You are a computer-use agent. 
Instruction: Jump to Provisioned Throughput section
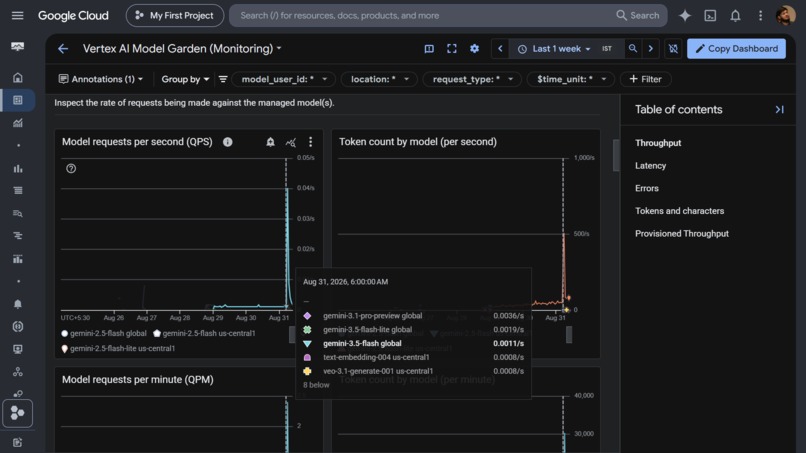pyautogui.click(x=682, y=233)
